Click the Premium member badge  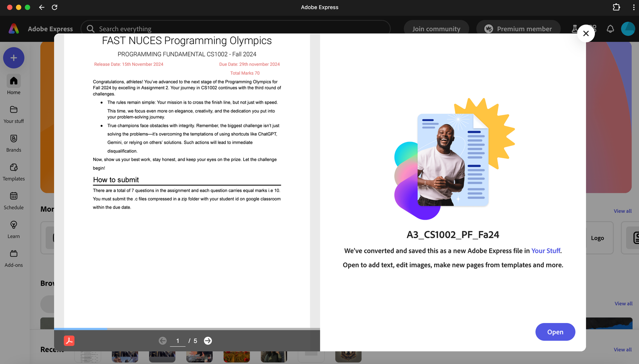tap(518, 29)
